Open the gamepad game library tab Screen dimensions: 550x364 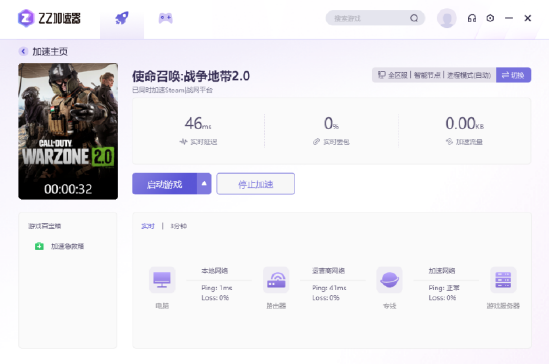[x=166, y=18]
